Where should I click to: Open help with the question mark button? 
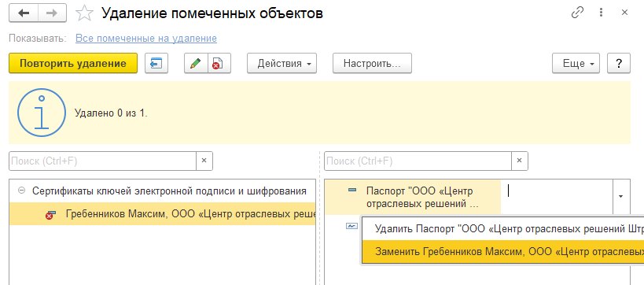click(619, 64)
